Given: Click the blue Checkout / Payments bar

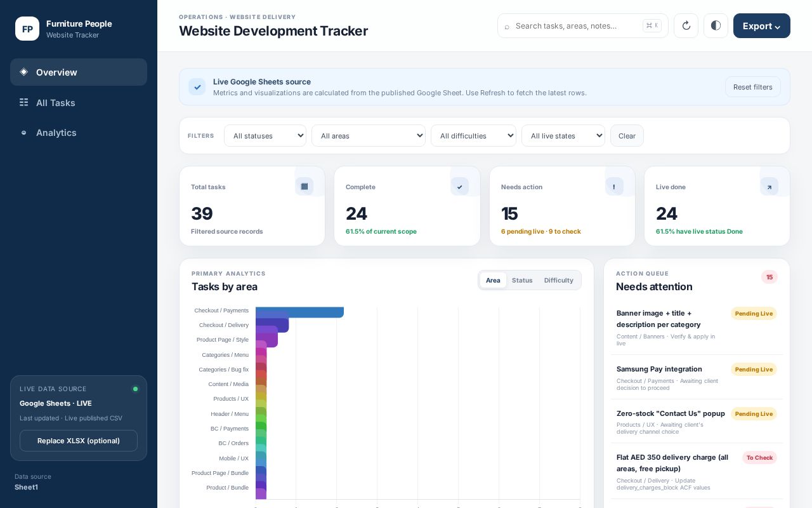Looking at the screenshot, I should (299, 312).
